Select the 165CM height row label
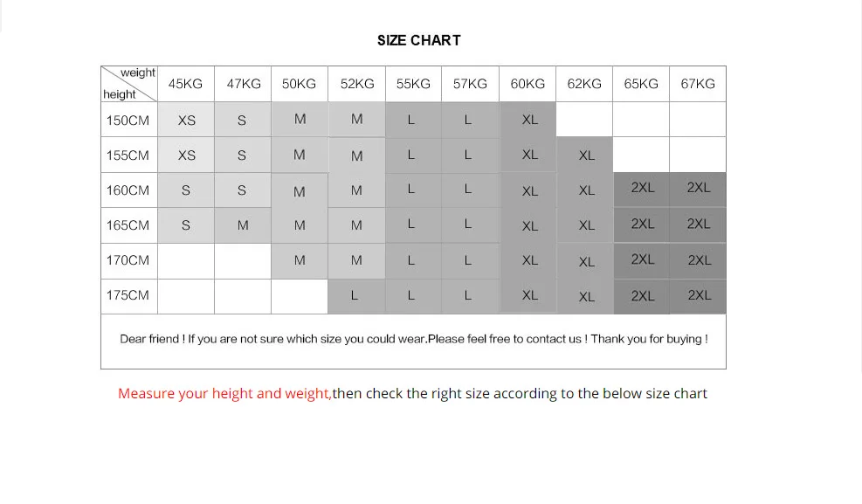862x504 pixels. [x=128, y=225]
